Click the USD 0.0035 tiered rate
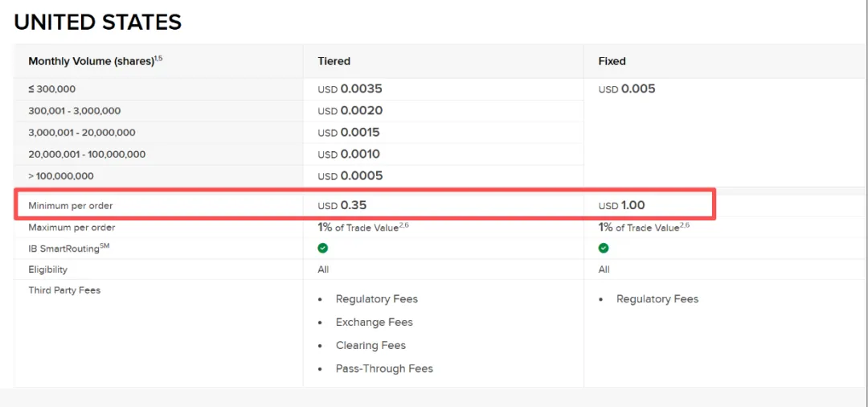868x407 pixels. [x=350, y=89]
